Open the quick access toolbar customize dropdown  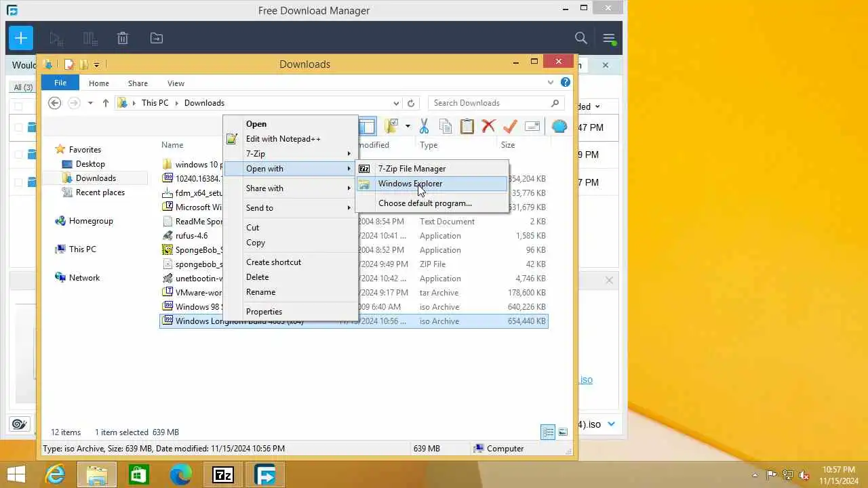click(x=96, y=64)
